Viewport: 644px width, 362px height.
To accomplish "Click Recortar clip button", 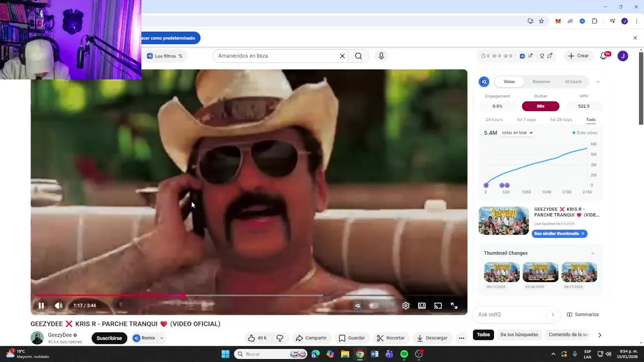I will point(390,338).
